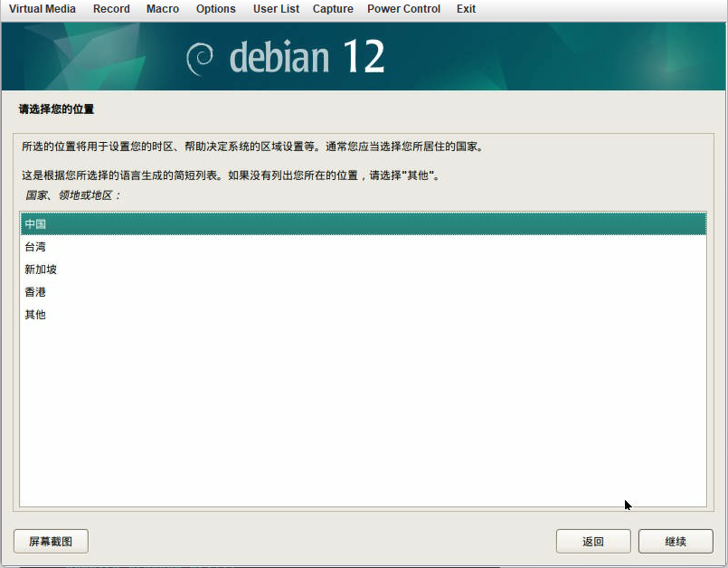Open the Options menu
The image size is (728, 568).
point(215,9)
